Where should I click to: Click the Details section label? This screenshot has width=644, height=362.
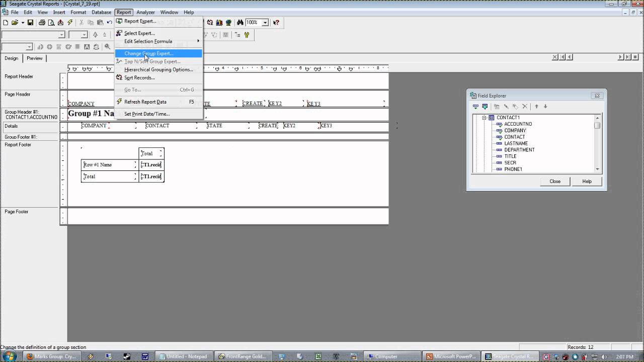pos(11,126)
